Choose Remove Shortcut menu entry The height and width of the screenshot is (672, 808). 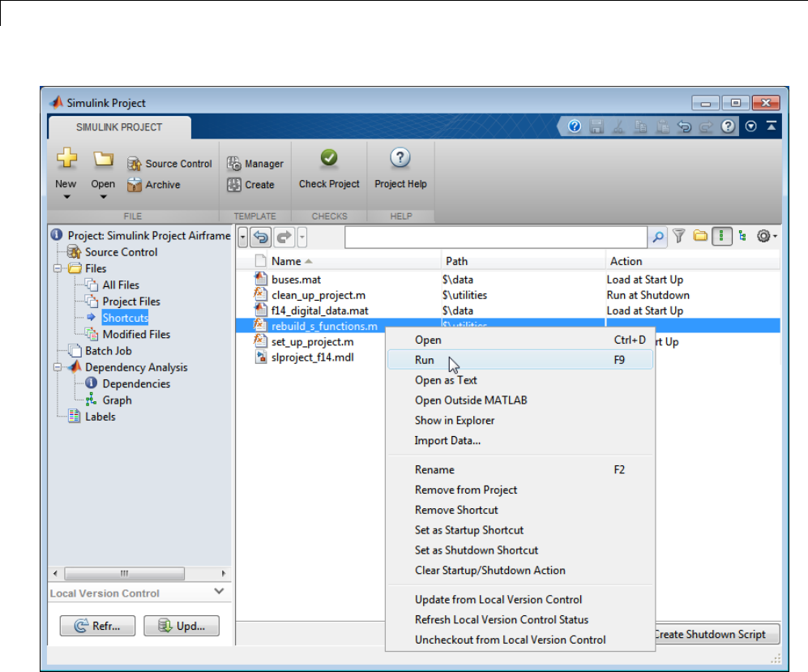520,510
